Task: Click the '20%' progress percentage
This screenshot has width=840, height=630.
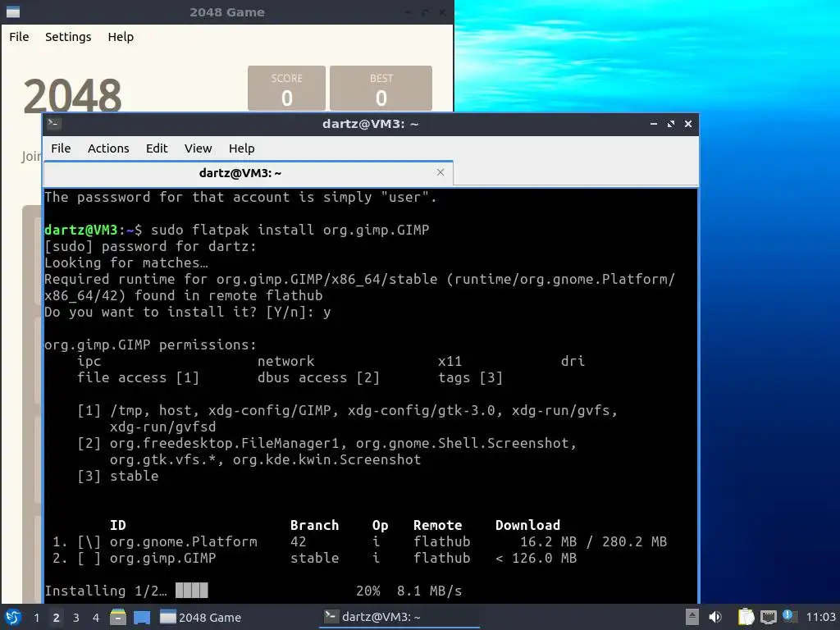Action: (x=368, y=591)
